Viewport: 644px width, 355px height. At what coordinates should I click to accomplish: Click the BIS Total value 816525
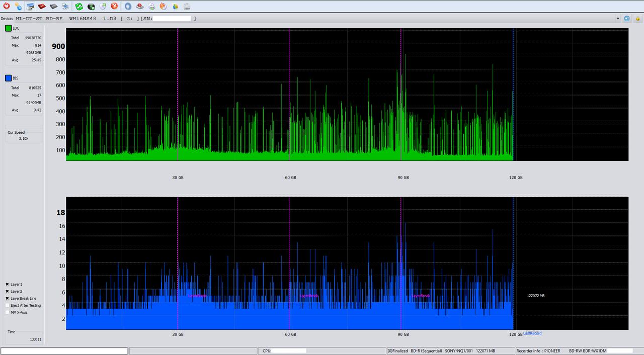[x=35, y=87]
